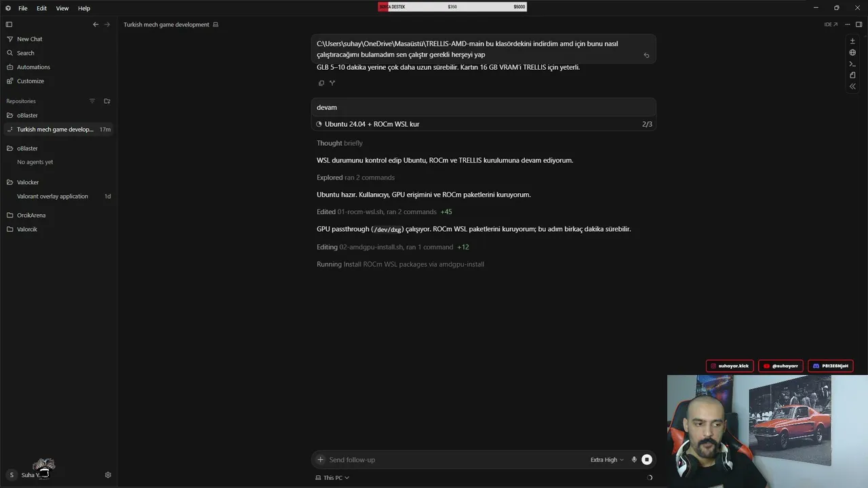Image resolution: width=868 pixels, height=488 pixels.
Task: Add attachment with the plus icon
Action: (321, 460)
